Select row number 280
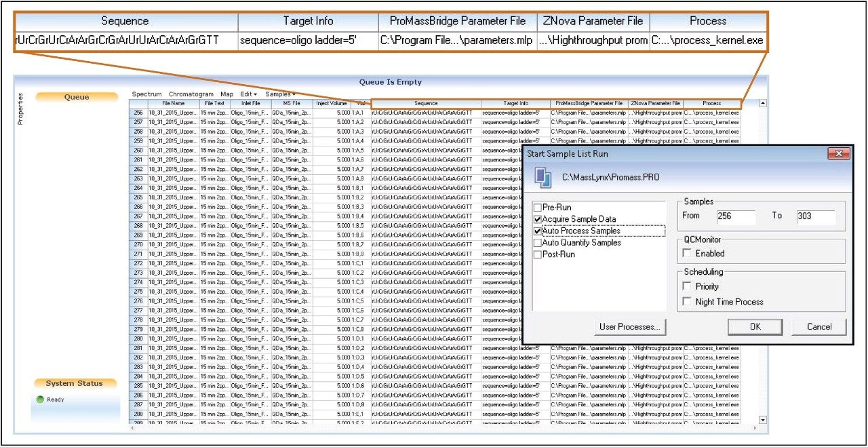Screen dimensions: 868x447 click(x=138, y=338)
